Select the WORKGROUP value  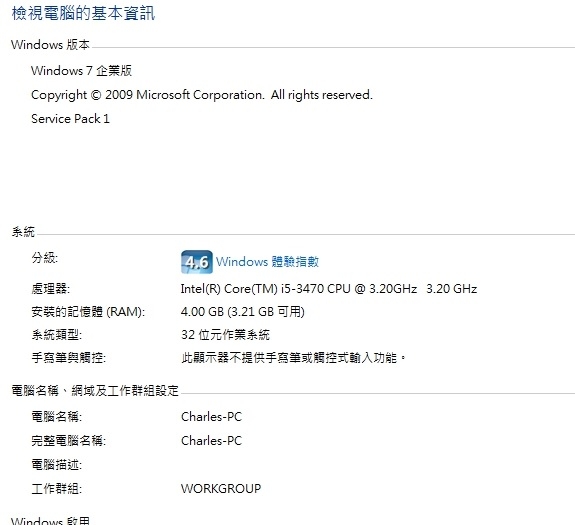coord(221,489)
